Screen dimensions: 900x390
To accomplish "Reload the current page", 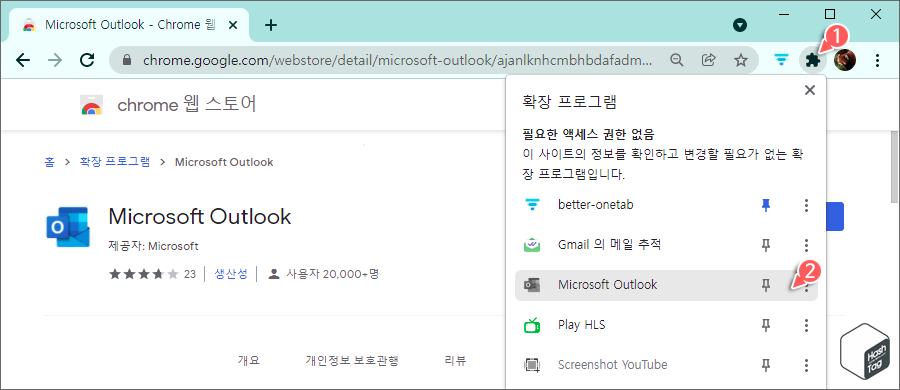I will coord(87,60).
